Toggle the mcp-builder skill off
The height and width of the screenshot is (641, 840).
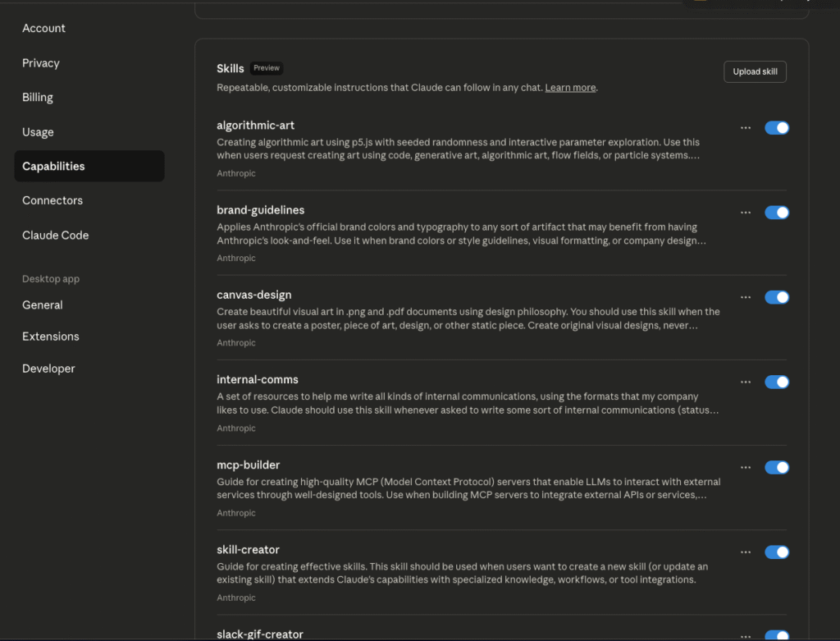[776, 467]
